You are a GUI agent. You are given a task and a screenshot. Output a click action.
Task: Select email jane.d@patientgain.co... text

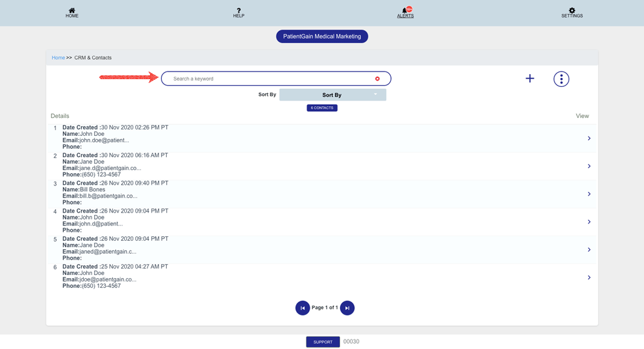(110, 168)
